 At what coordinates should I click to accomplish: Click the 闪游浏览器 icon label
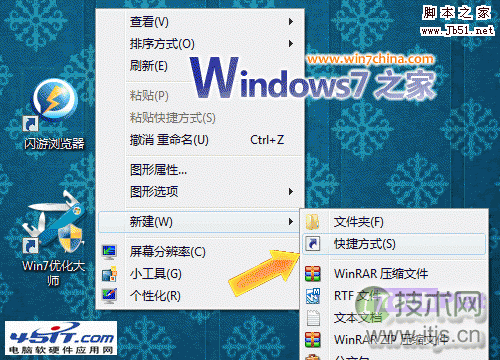tap(54, 144)
